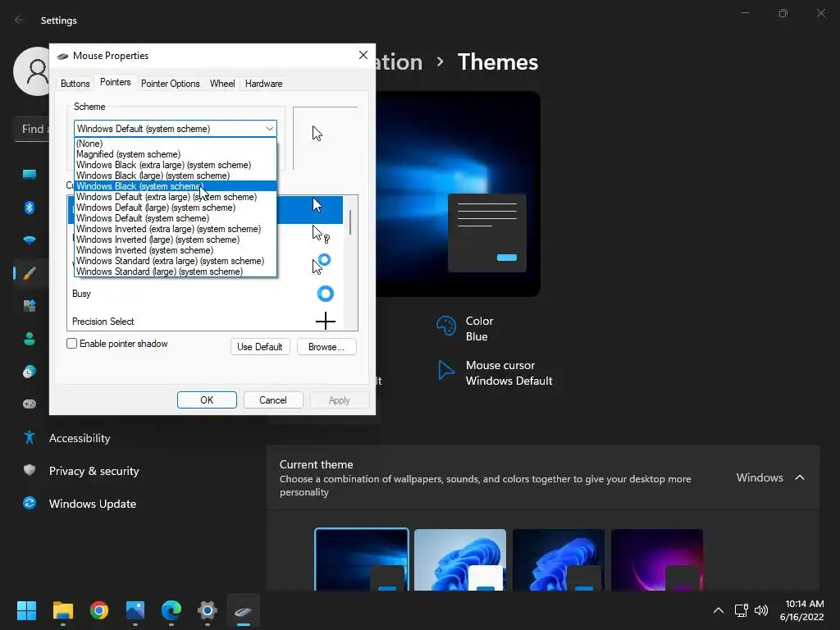Image resolution: width=840 pixels, height=630 pixels.
Task: Select Windows Black (system scheme) option
Action: coord(176,186)
